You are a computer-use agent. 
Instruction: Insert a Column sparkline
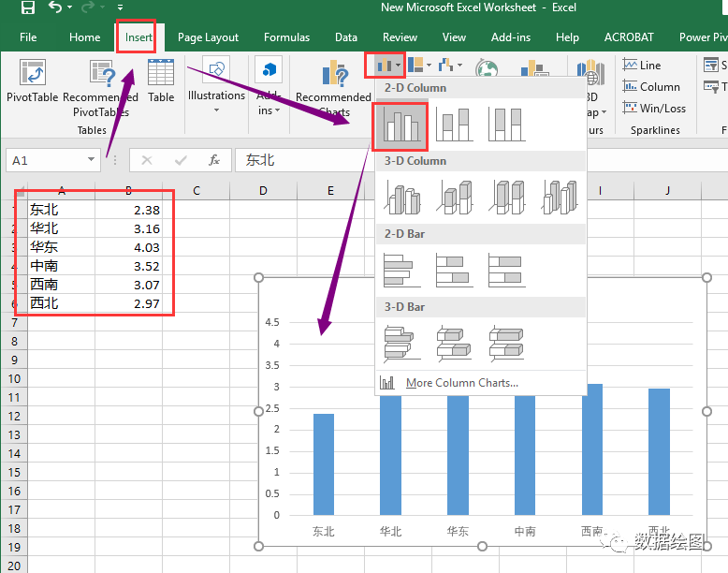tap(651, 86)
